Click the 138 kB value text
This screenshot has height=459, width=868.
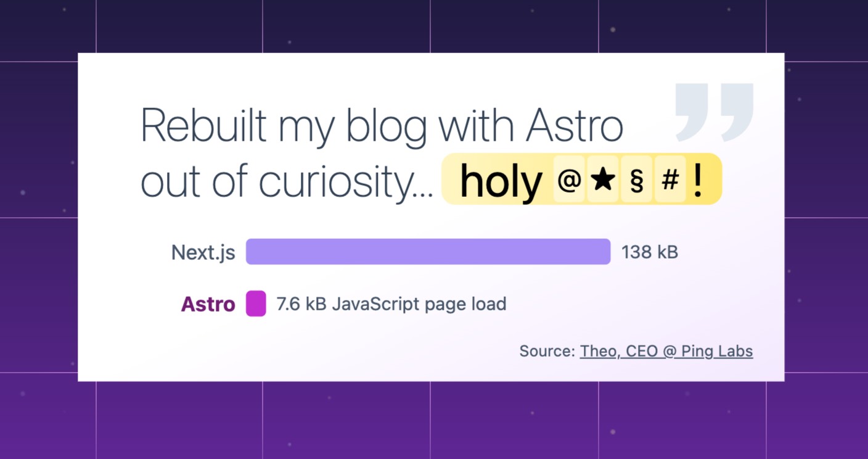(x=650, y=252)
